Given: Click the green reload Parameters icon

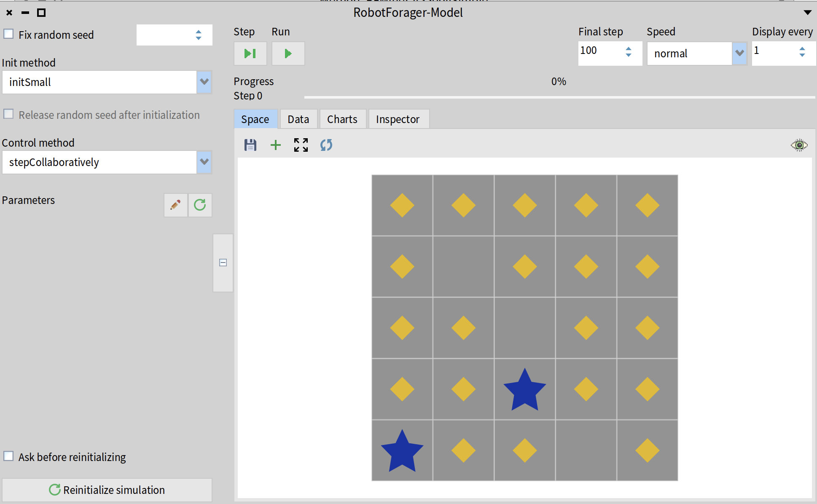Looking at the screenshot, I should [x=200, y=205].
